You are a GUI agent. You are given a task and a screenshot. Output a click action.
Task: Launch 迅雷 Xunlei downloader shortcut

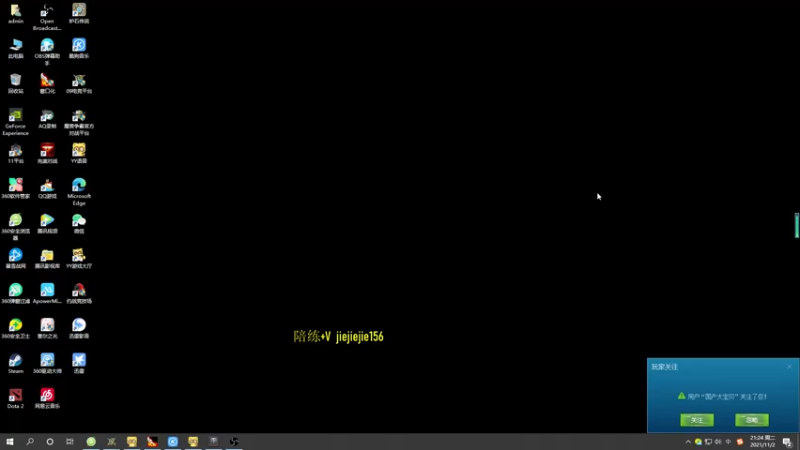(79, 364)
